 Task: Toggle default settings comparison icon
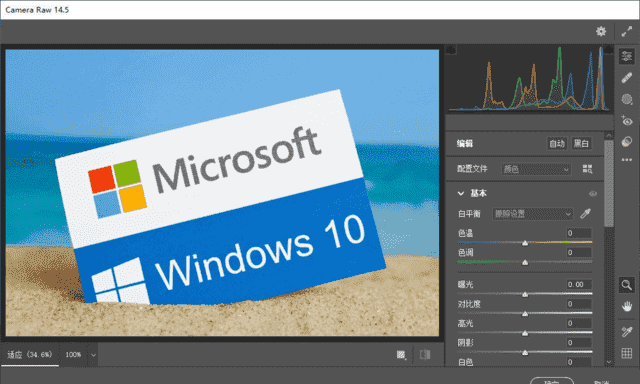coord(425,354)
